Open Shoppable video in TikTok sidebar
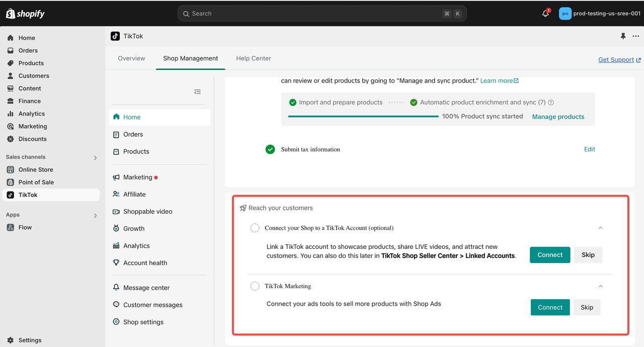Screen dimensions: 644x347 (x=147, y=212)
